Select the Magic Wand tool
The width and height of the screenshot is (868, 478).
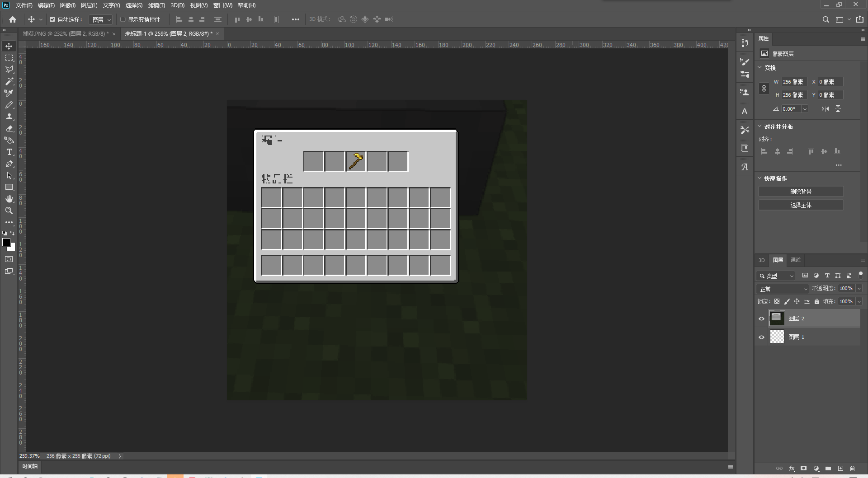(9, 82)
